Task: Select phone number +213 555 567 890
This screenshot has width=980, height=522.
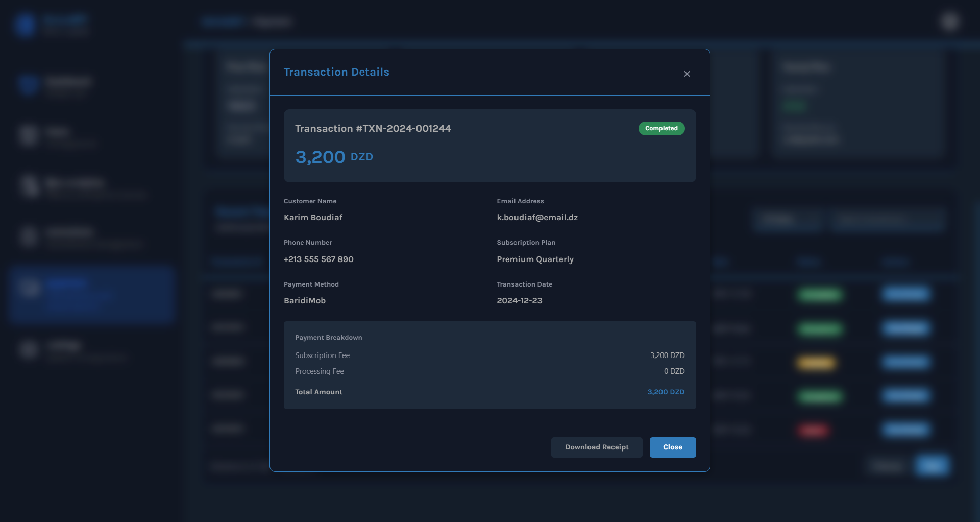Action: pos(318,259)
